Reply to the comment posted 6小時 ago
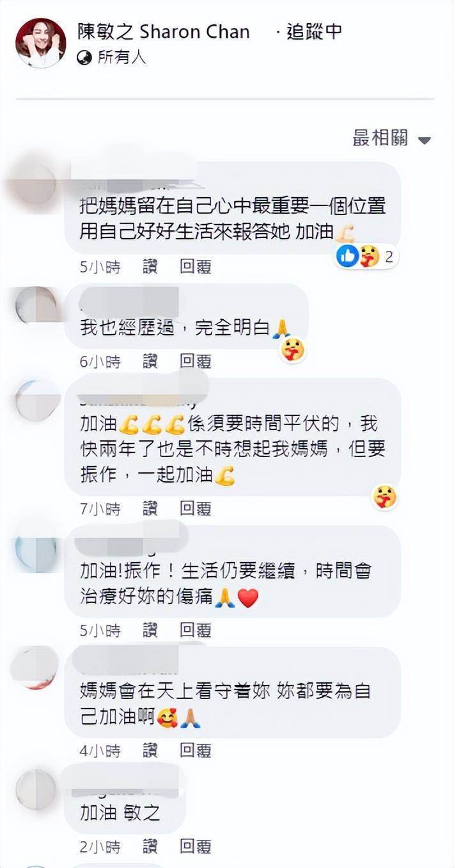454x868 pixels. tap(196, 362)
